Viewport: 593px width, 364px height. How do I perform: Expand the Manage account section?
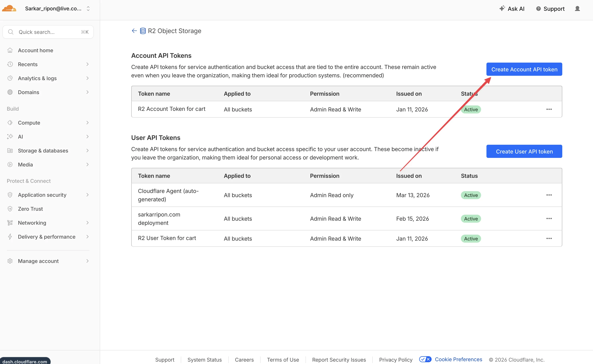87,261
